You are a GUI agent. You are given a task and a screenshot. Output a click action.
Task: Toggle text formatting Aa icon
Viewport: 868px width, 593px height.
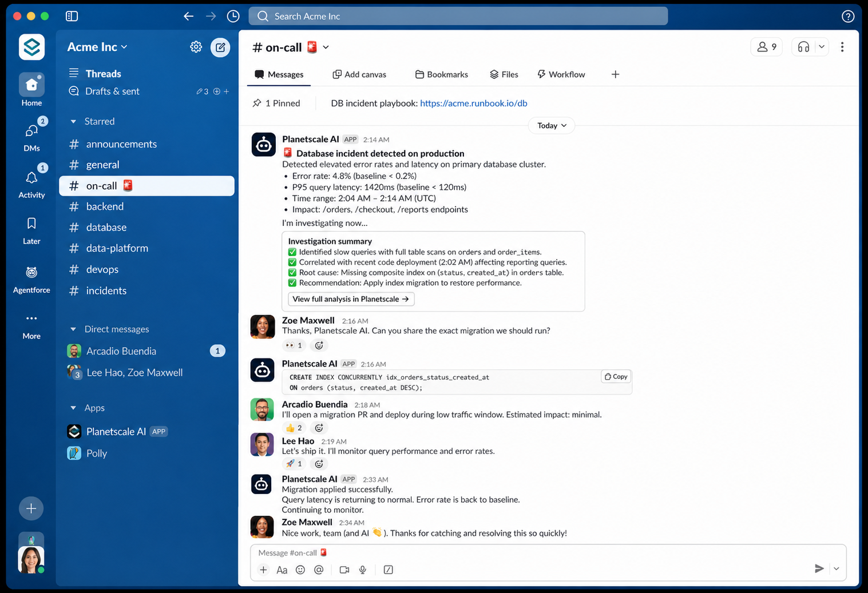(x=282, y=570)
